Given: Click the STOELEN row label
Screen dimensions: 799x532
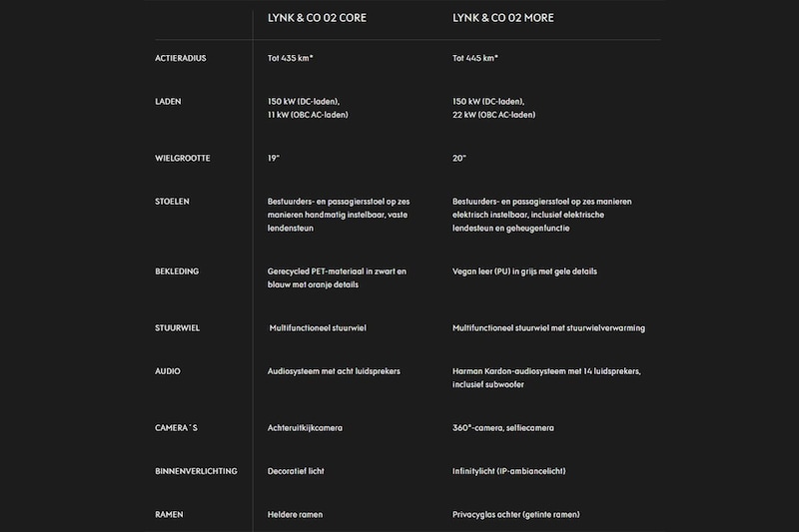Looking at the screenshot, I should [172, 202].
